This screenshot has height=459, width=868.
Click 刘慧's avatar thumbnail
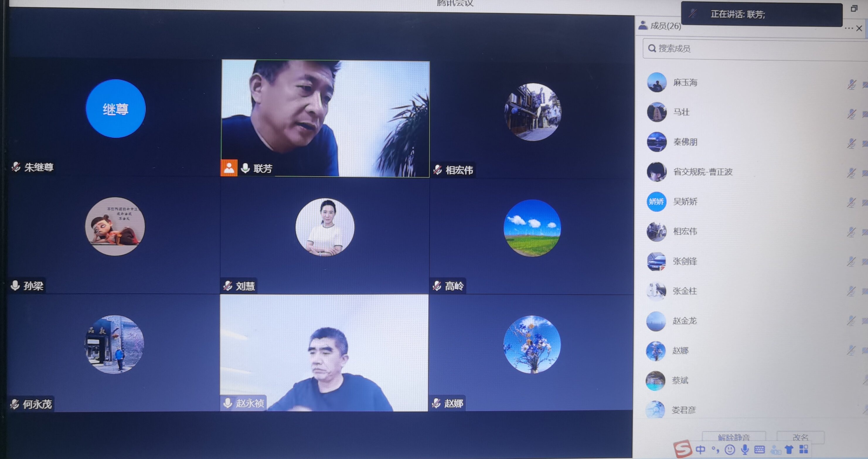325,227
